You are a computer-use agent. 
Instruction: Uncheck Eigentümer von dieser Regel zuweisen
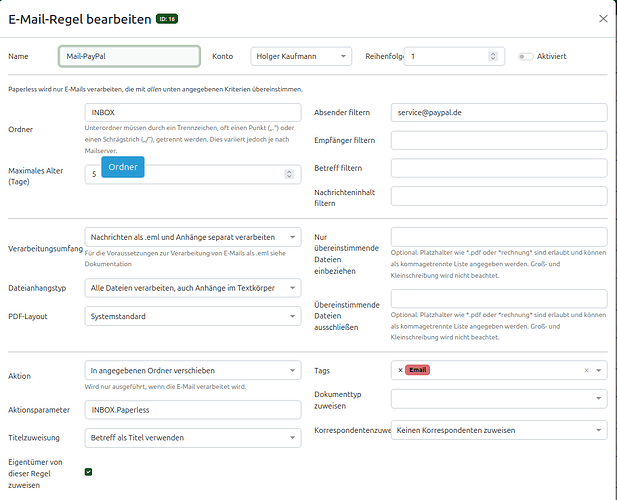pyautogui.click(x=89, y=471)
